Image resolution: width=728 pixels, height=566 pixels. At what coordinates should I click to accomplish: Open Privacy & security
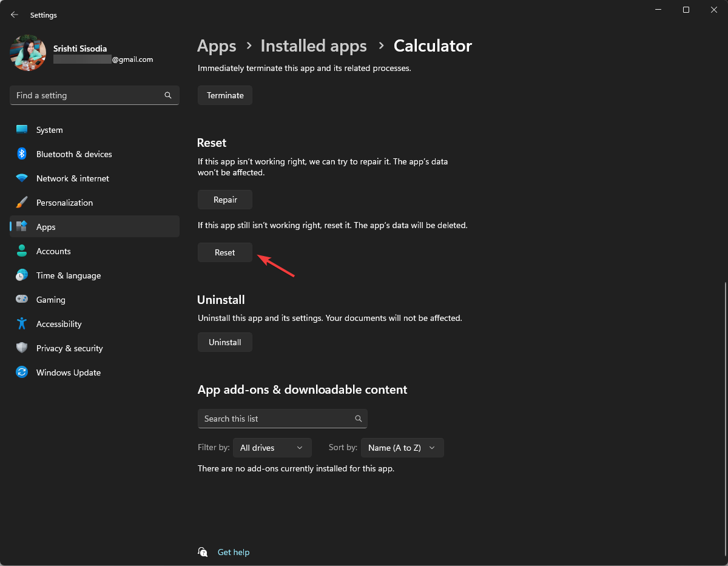pyautogui.click(x=95, y=348)
